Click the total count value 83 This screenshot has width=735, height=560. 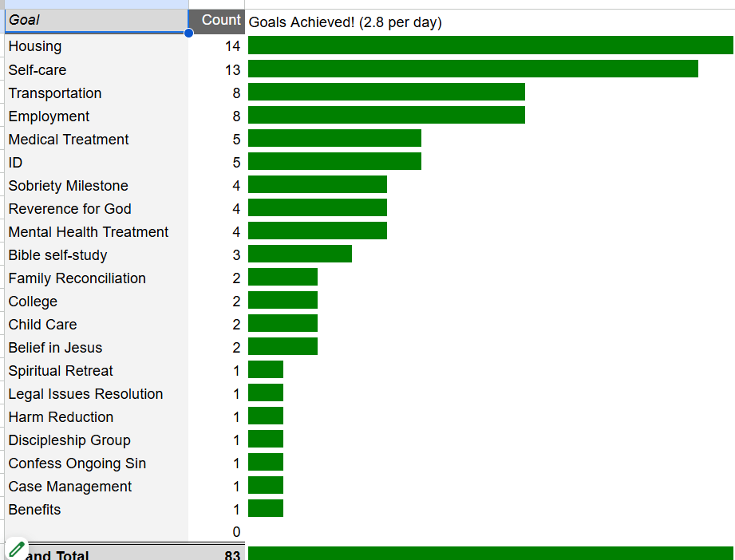[x=232, y=555]
